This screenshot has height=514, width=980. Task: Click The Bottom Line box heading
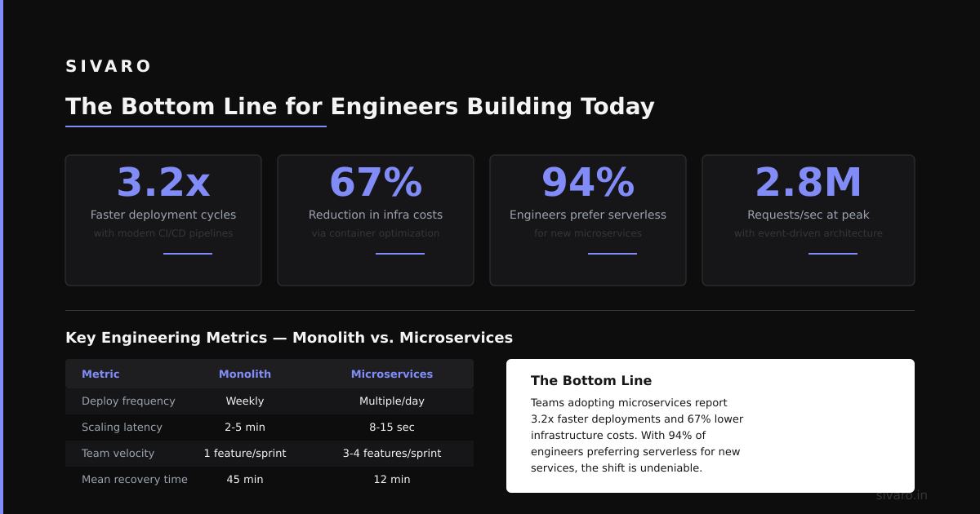click(x=591, y=381)
